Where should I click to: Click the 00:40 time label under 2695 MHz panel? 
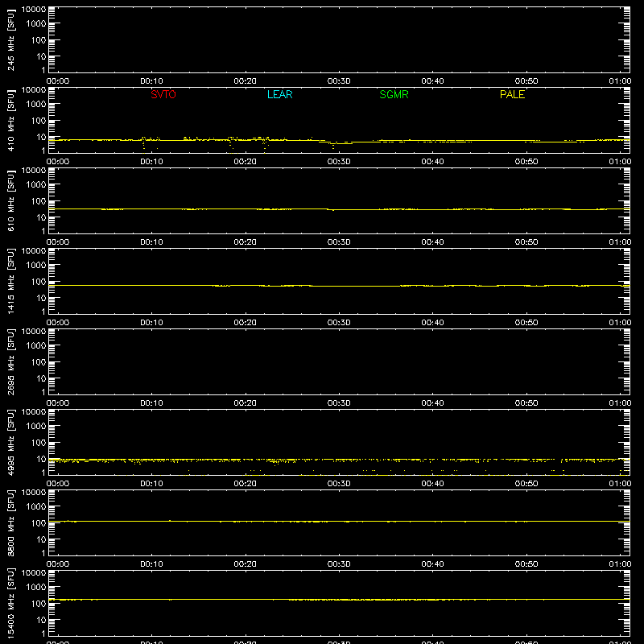click(x=432, y=403)
